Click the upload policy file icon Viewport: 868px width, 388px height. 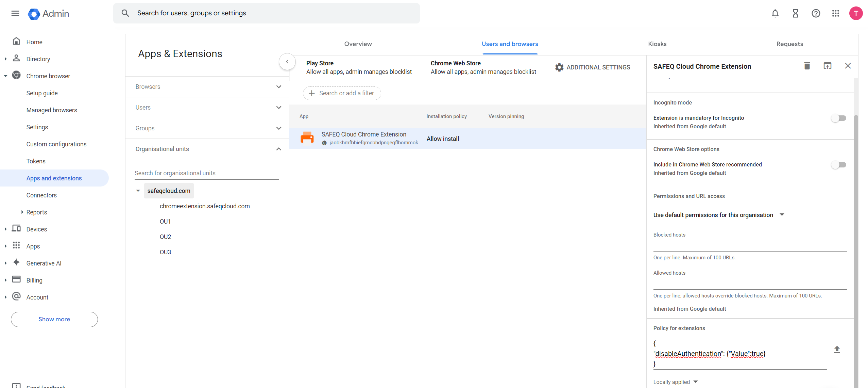point(837,350)
